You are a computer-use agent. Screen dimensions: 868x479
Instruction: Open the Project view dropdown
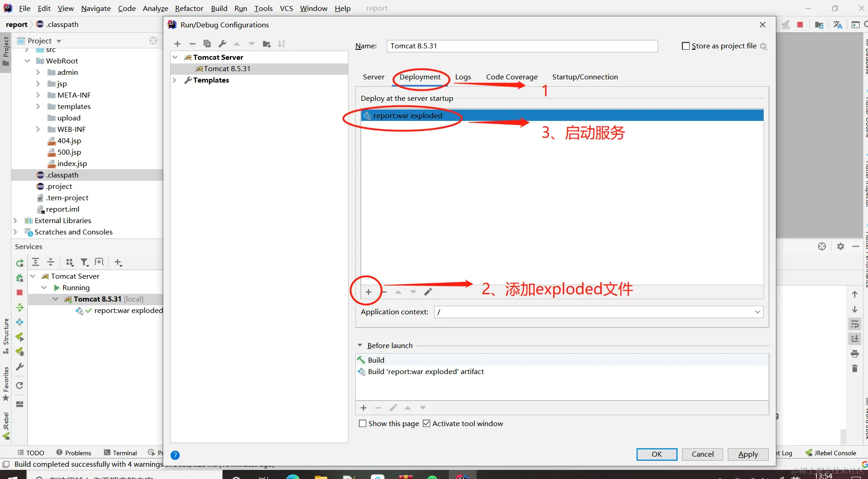click(59, 41)
